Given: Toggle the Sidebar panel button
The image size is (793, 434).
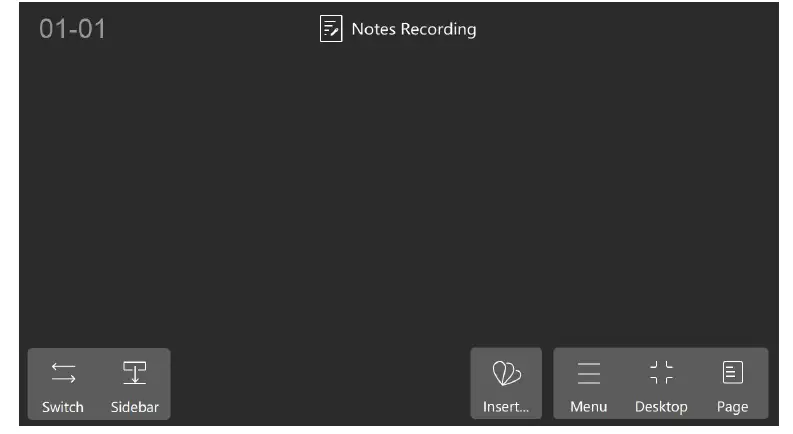Looking at the screenshot, I should click(134, 384).
